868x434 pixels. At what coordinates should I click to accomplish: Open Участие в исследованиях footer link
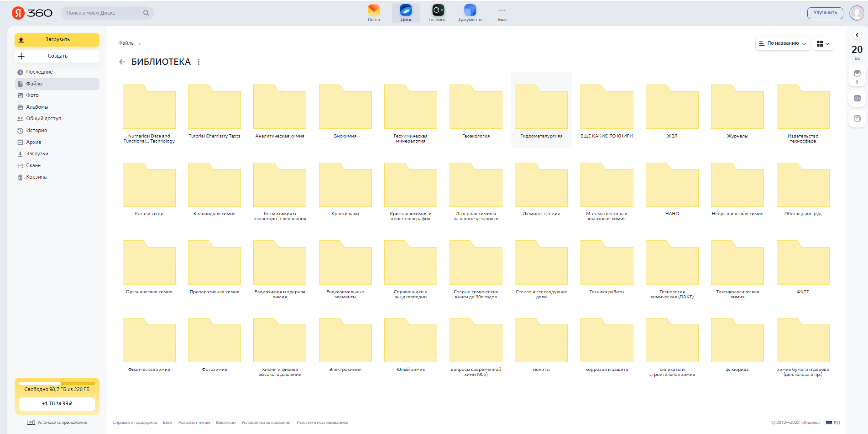(x=322, y=423)
